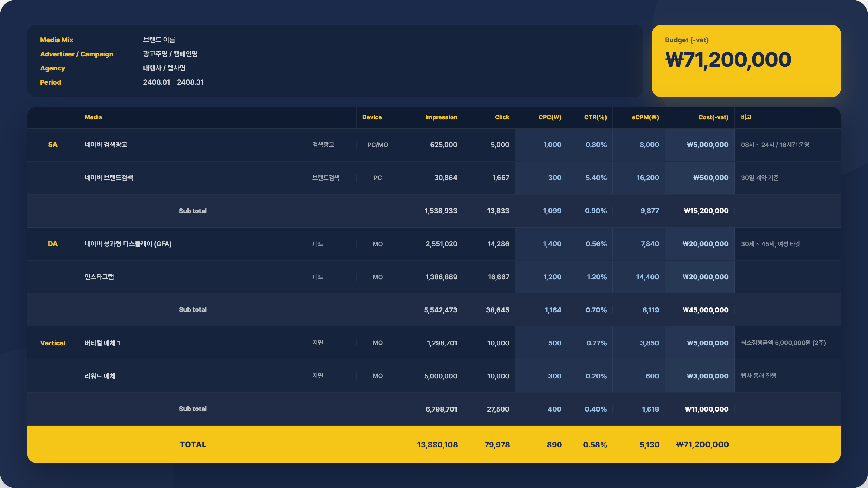Screen dimensions: 868x488
Task: Click the Agency label
Action: (52, 68)
